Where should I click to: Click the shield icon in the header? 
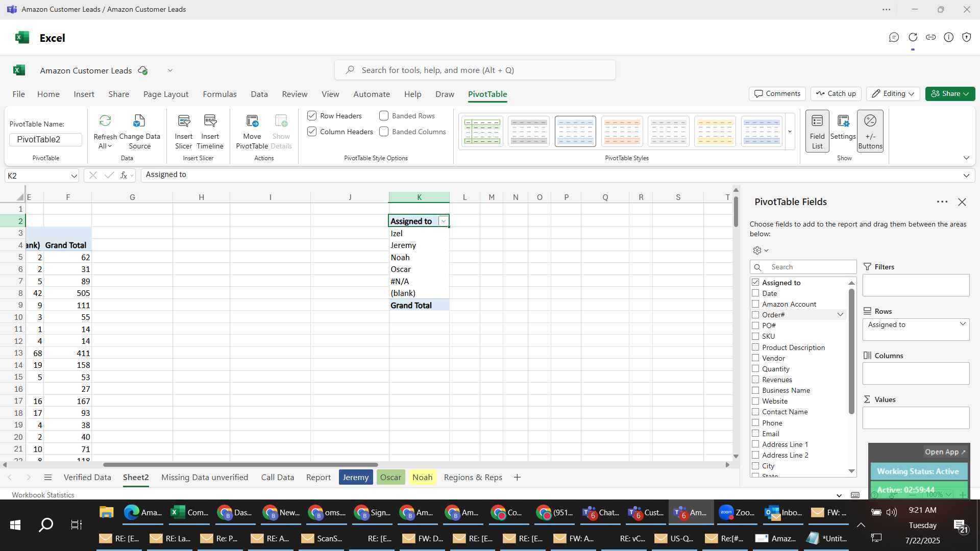[x=967, y=37]
